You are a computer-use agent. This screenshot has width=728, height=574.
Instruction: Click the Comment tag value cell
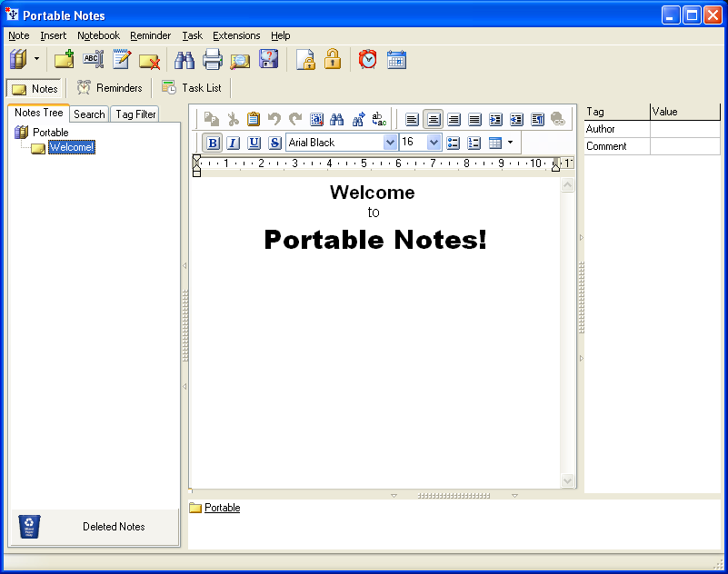684,146
